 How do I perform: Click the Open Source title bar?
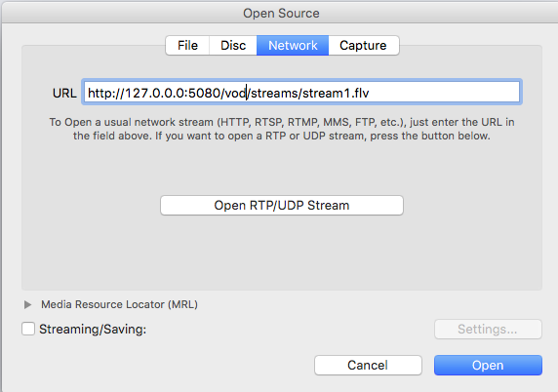[x=281, y=13]
